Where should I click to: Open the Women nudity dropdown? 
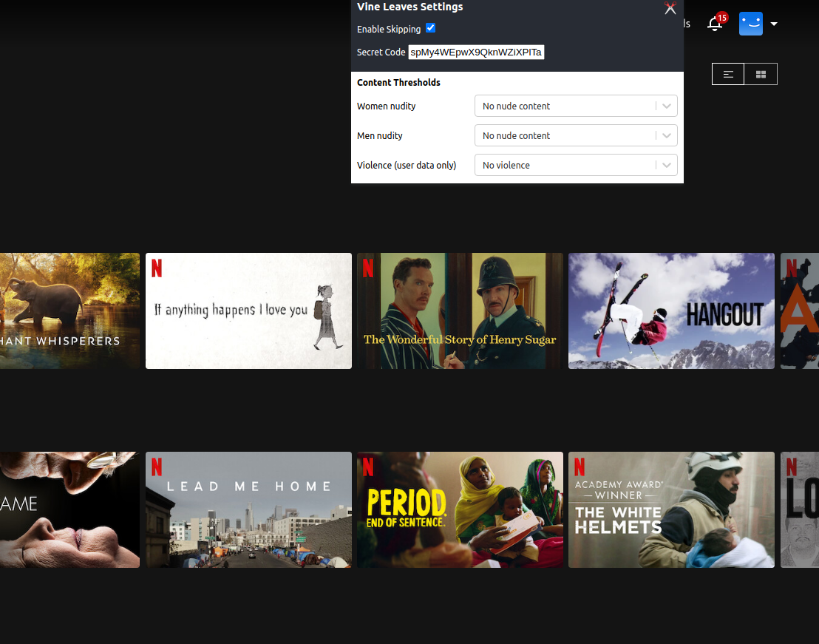pyautogui.click(x=576, y=106)
